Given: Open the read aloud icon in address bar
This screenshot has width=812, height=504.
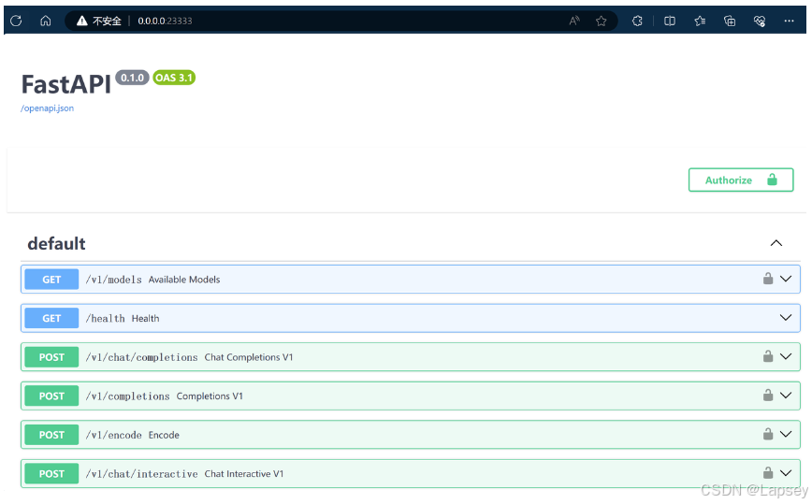Looking at the screenshot, I should (x=574, y=21).
